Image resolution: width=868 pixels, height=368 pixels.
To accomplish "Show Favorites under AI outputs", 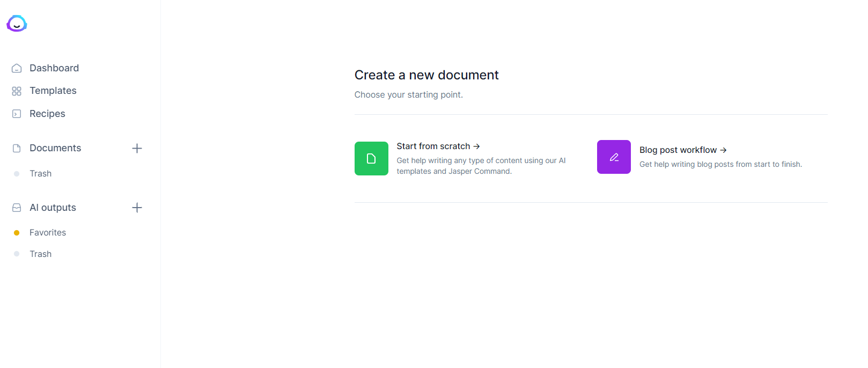I will click(x=48, y=233).
